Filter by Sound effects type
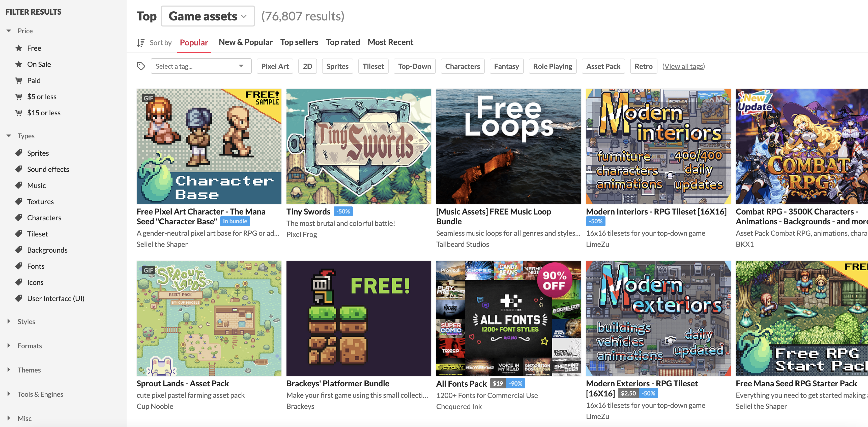The width and height of the screenshot is (868, 427). point(48,169)
